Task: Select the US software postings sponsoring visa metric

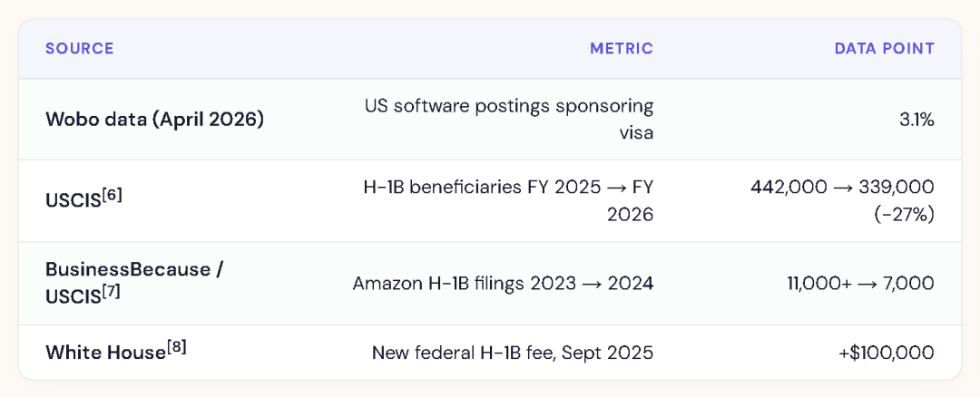Action: point(509,120)
